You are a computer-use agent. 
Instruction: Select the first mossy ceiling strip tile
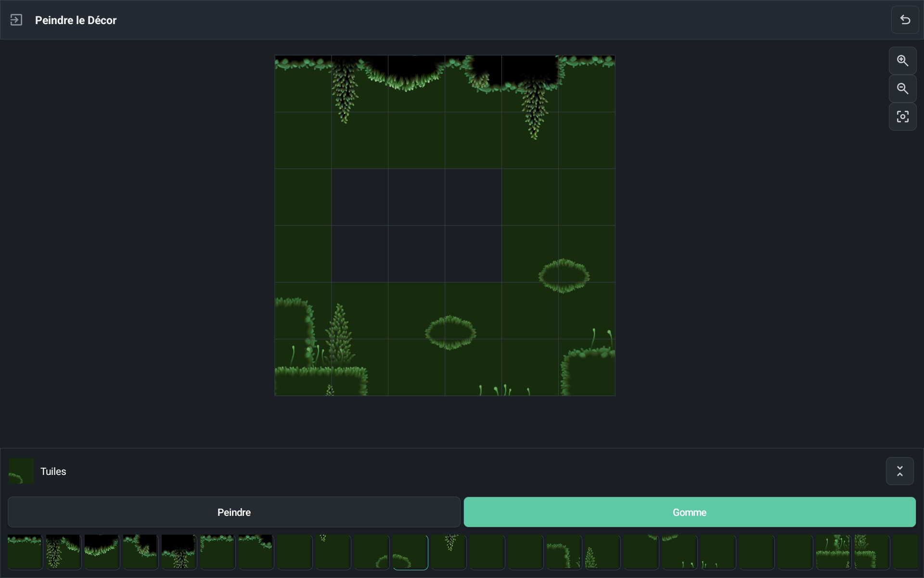pyautogui.click(x=25, y=552)
